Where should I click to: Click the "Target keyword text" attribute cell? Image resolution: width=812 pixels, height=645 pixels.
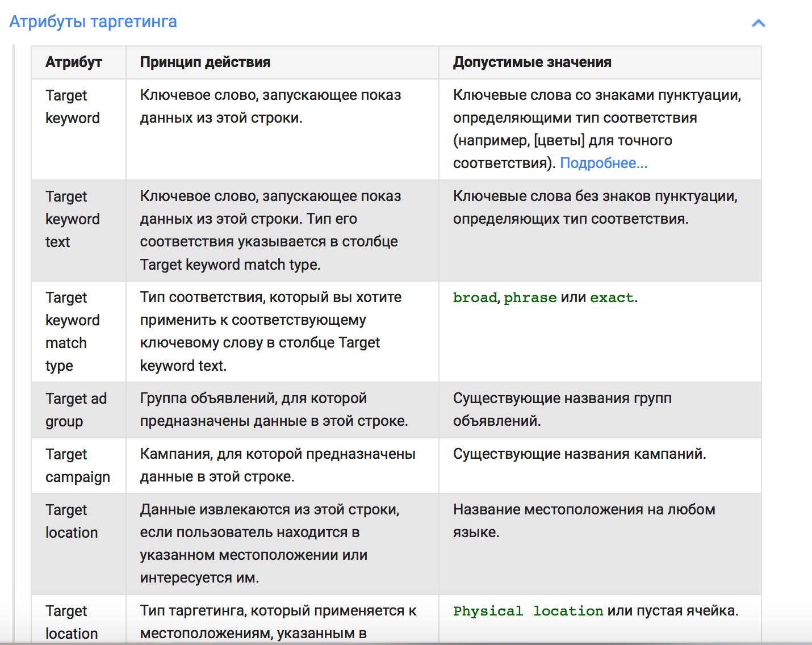click(72, 219)
